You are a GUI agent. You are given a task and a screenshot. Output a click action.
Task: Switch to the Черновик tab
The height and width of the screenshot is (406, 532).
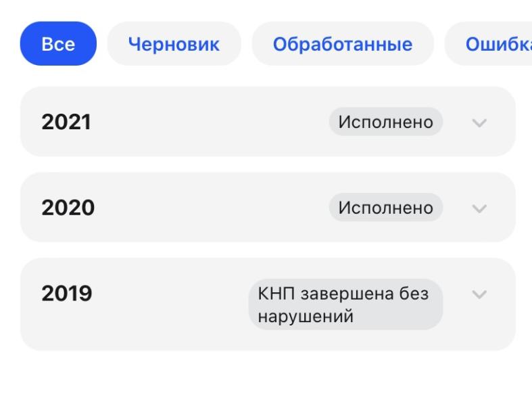(x=174, y=44)
